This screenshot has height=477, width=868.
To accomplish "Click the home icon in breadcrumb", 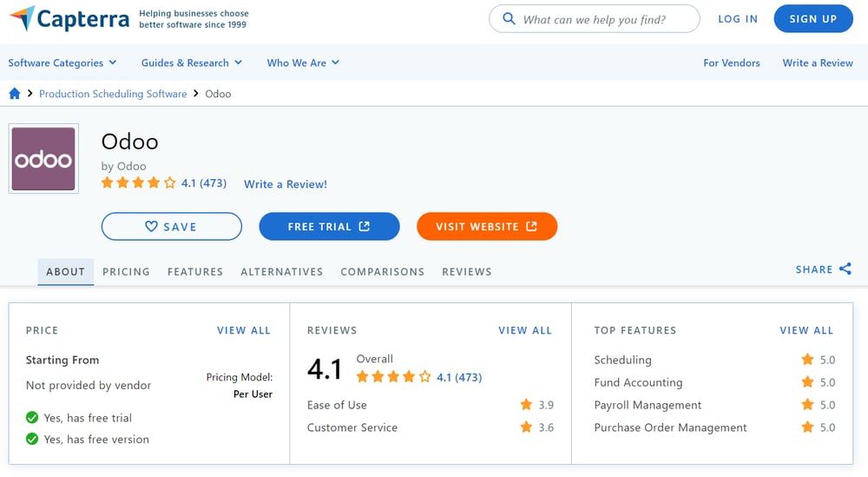I will click(15, 94).
